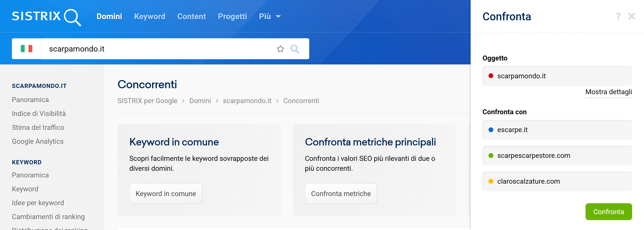
Task: Close the Confronta panel
Action: pyautogui.click(x=632, y=16)
